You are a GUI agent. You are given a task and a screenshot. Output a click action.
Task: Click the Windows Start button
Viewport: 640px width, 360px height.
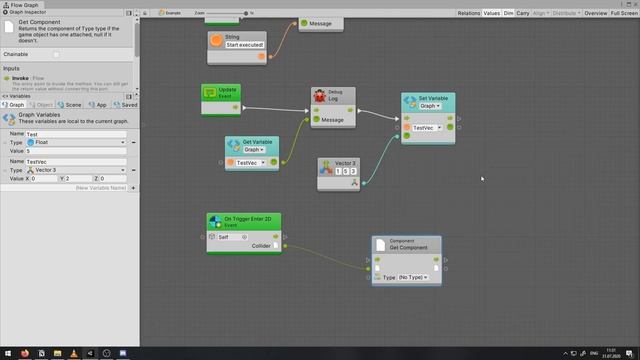click(8, 353)
